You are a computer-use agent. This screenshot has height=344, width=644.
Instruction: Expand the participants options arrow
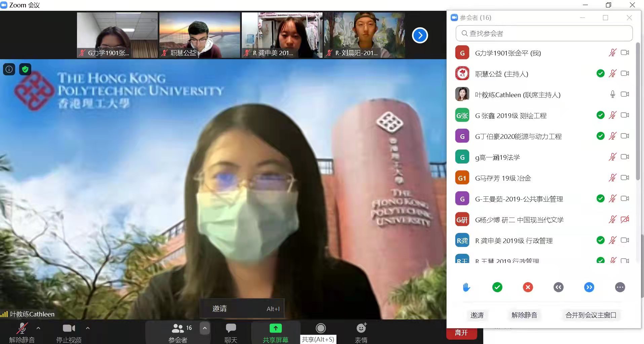(204, 328)
